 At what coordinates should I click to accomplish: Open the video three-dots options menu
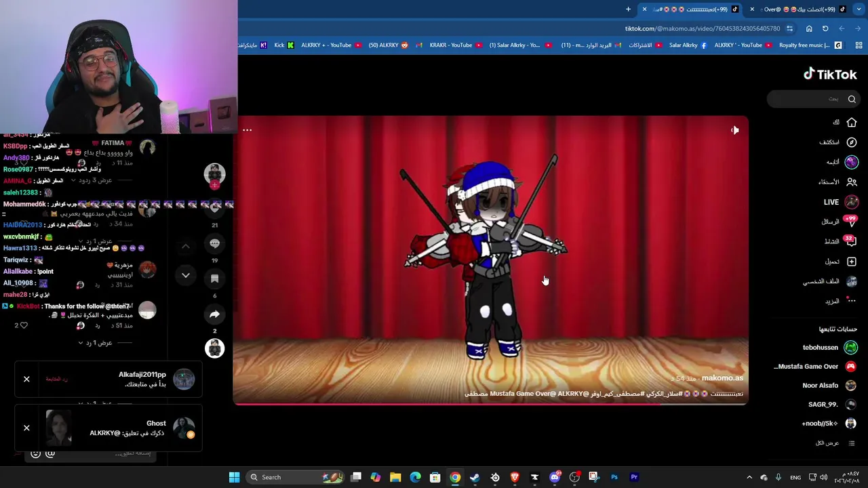(x=248, y=130)
